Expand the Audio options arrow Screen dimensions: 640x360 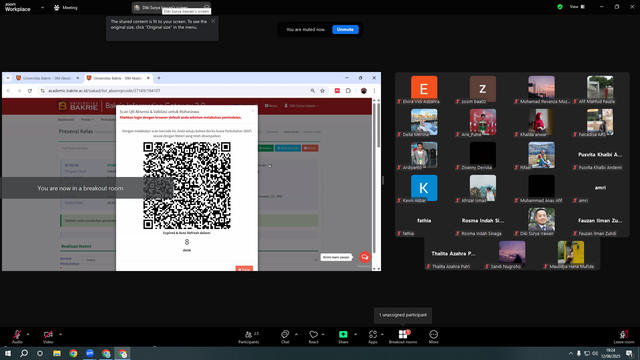click(x=28, y=334)
